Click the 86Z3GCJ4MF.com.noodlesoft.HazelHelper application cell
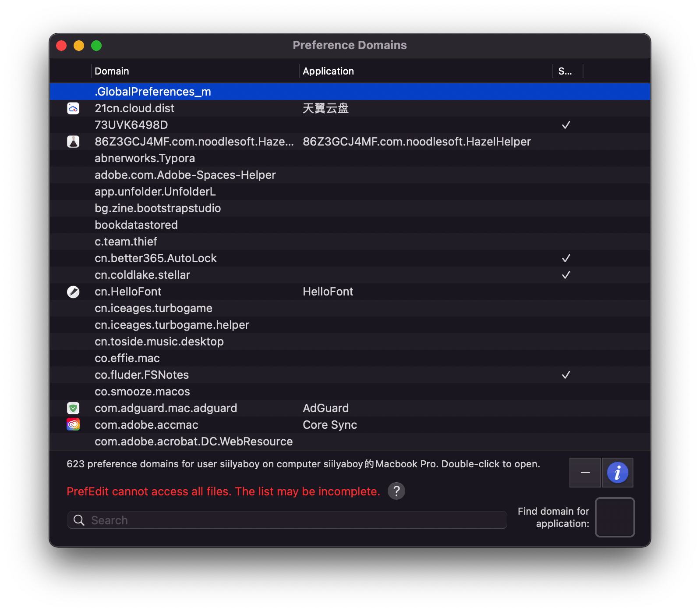The height and width of the screenshot is (612, 700). click(417, 142)
